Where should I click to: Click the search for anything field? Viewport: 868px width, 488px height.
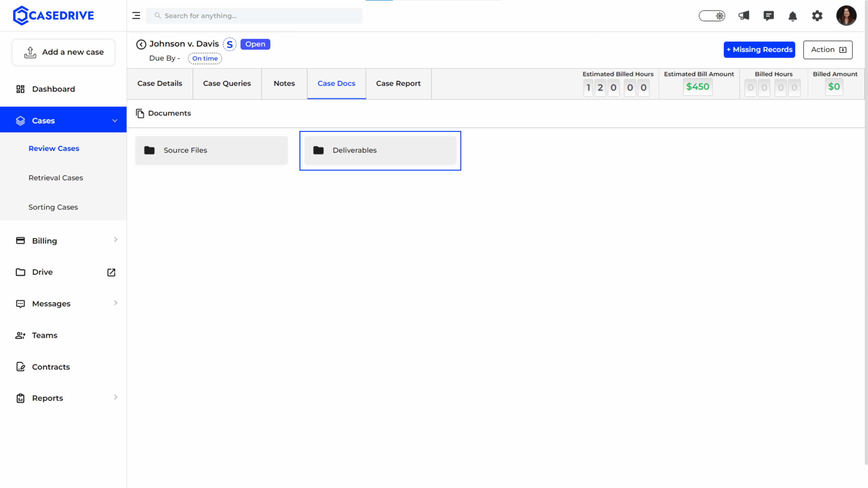[254, 15]
